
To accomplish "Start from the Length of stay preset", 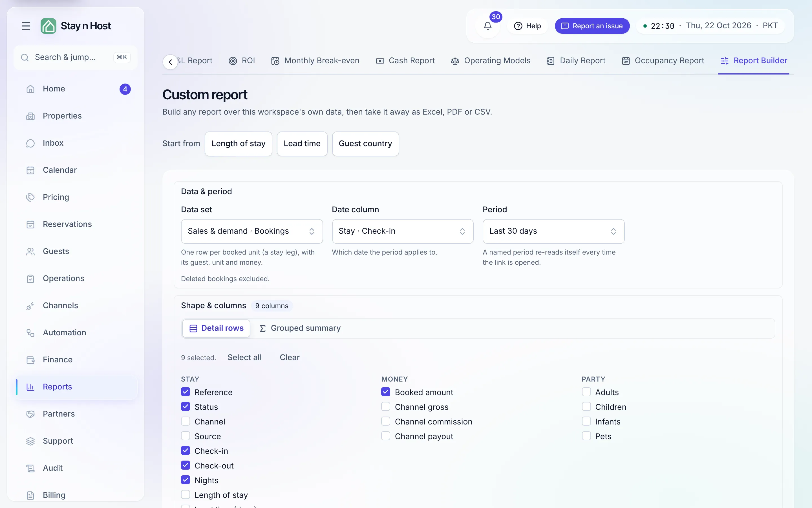I will coord(239,144).
